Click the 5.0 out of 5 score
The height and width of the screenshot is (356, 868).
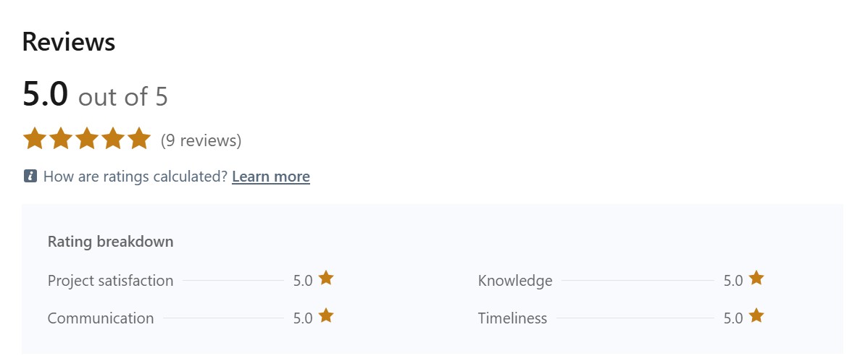pos(95,96)
